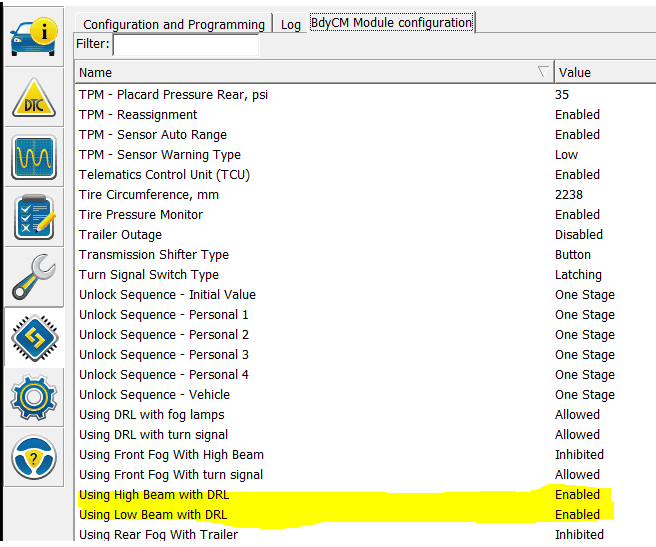Select Transmission Shifter Type row
Image resolution: width=656 pixels, height=547 pixels.
(365, 255)
